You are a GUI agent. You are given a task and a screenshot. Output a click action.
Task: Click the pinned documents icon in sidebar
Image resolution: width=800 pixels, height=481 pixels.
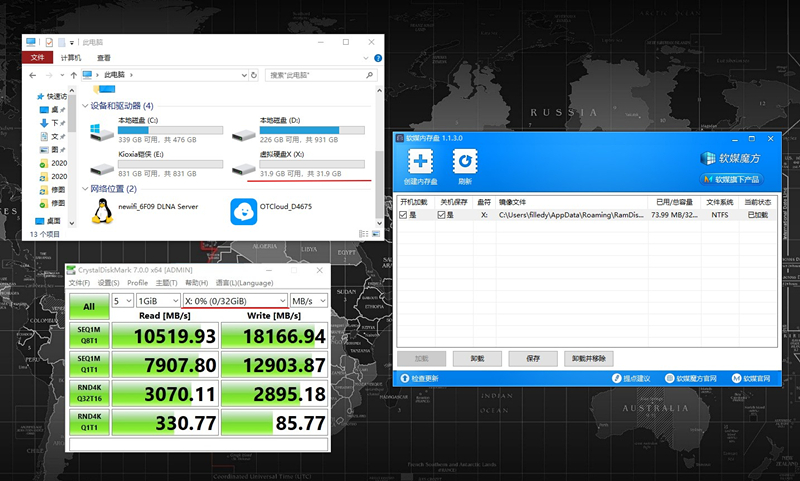coord(44,136)
